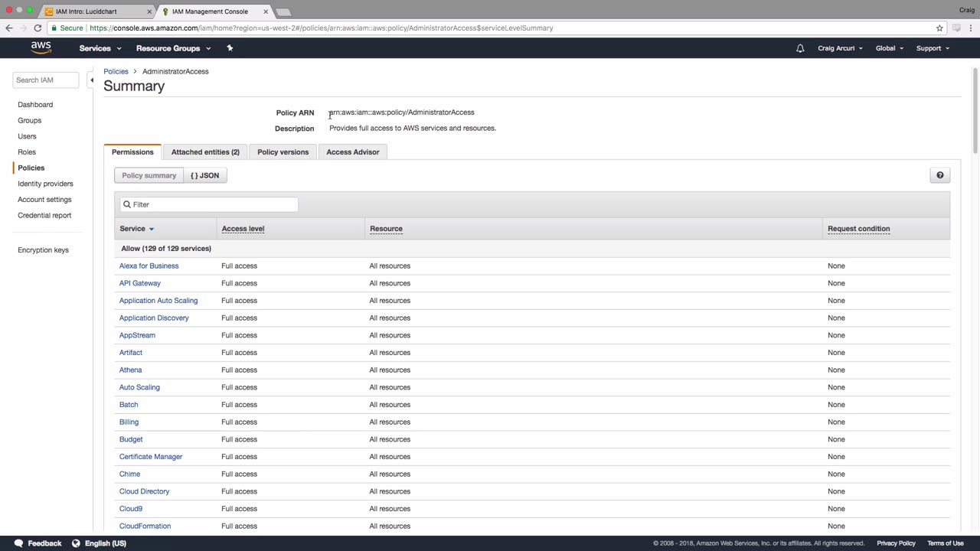This screenshot has width=980, height=551.
Task: Open the Services dropdown menu
Action: point(100,48)
